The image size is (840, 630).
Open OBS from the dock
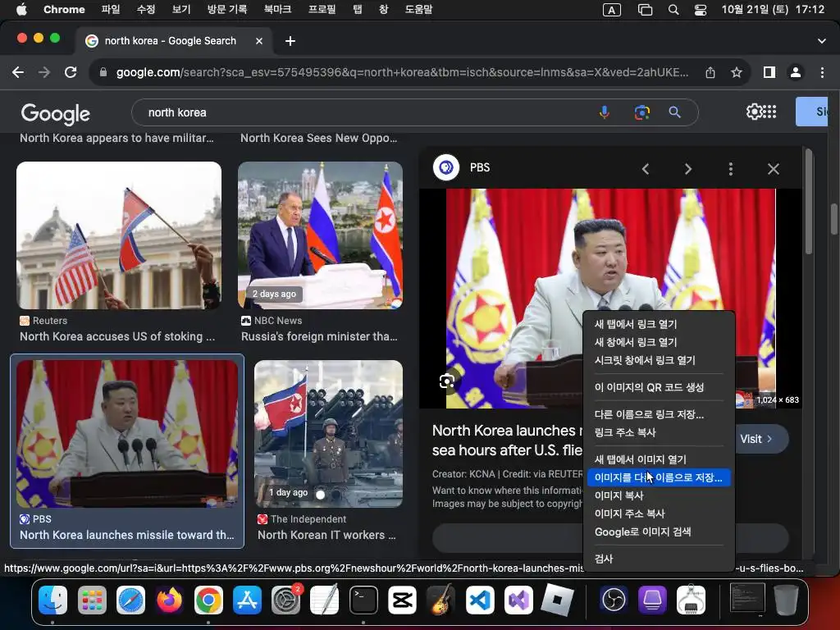point(614,600)
